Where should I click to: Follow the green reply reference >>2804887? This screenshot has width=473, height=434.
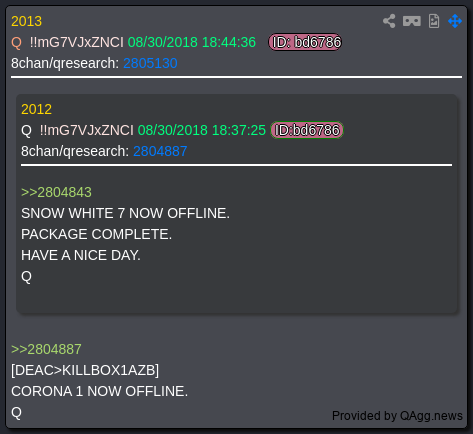[46, 349]
